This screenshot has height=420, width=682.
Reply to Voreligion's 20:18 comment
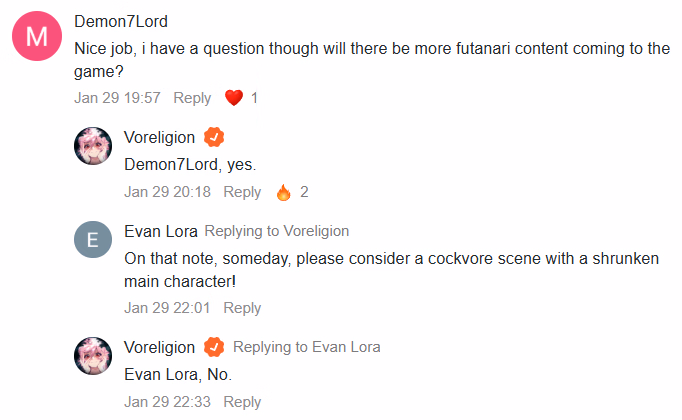[242, 192]
